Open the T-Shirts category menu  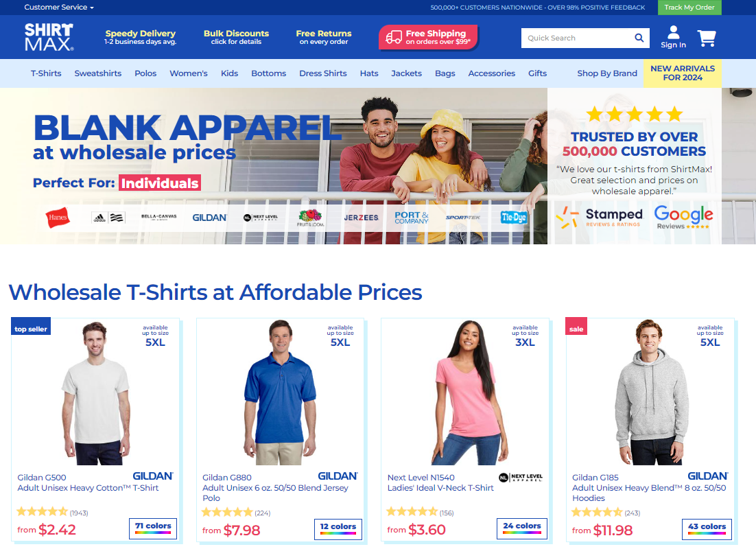click(x=46, y=73)
